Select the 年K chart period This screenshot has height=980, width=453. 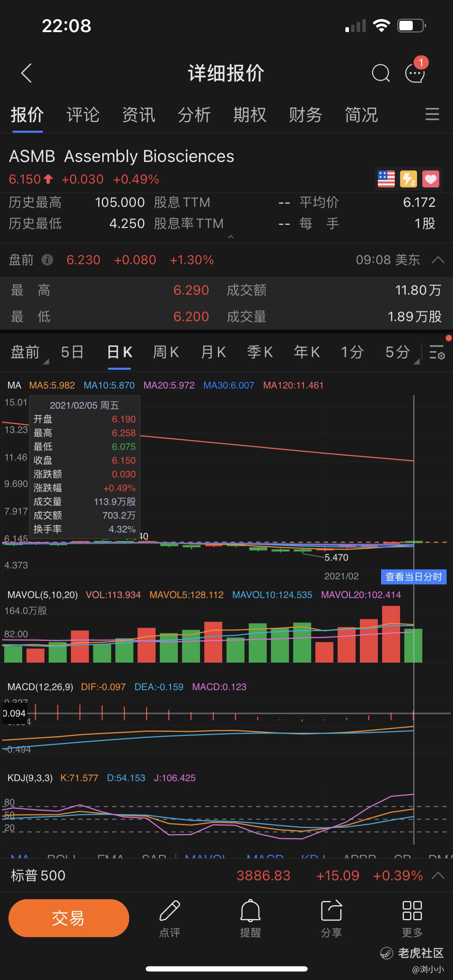click(x=307, y=352)
